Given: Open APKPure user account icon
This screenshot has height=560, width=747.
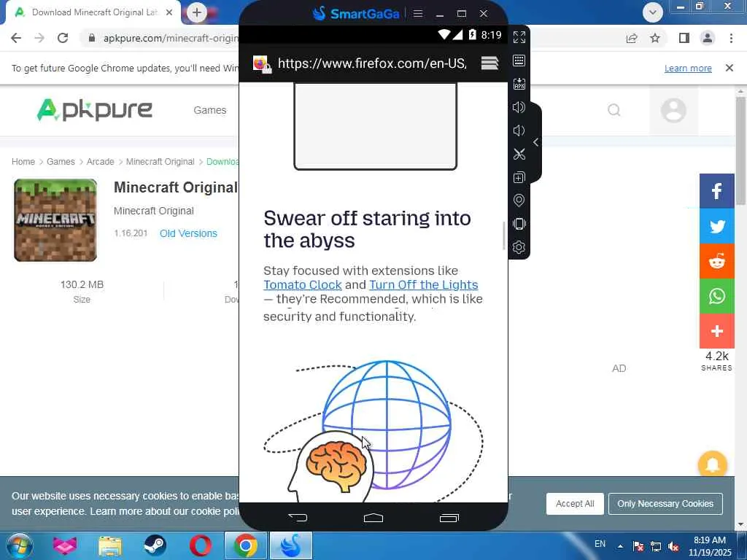Looking at the screenshot, I should tap(673, 111).
